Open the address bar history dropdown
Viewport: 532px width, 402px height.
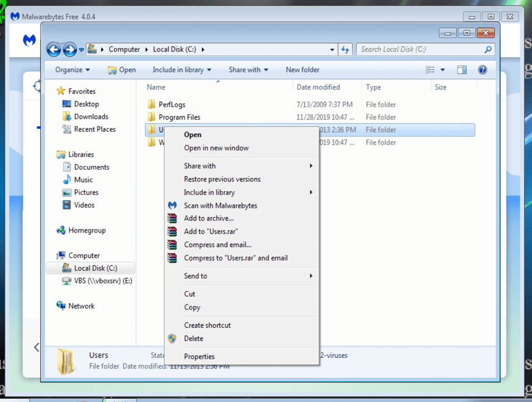coord(332,50)
